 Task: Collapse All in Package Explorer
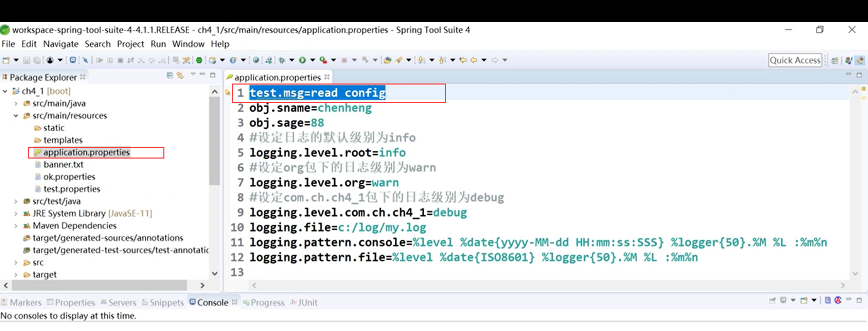tap(170, 75)
